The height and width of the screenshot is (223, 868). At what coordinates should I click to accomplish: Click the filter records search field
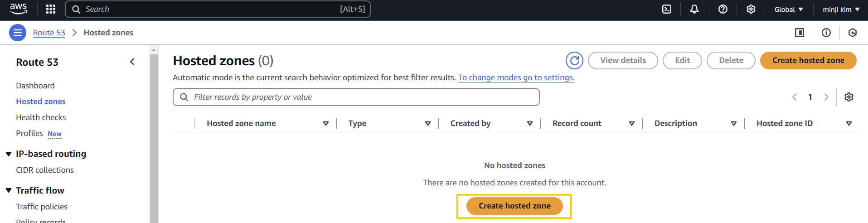(356, 97)
